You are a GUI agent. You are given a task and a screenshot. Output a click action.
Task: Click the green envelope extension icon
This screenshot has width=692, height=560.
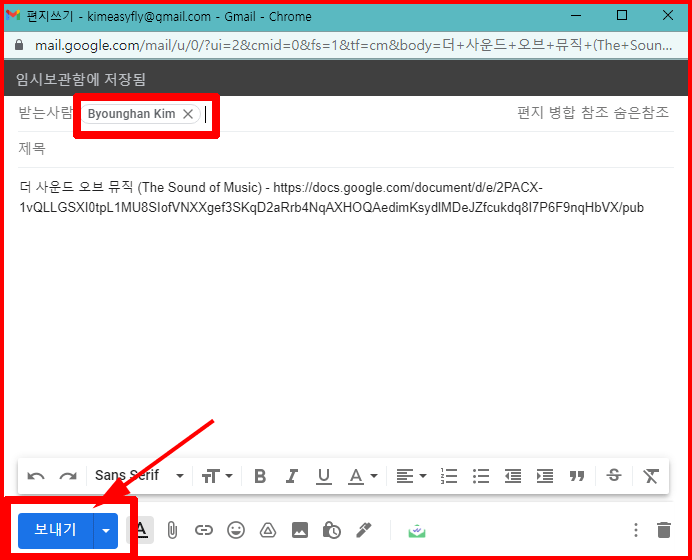[417, 530]
